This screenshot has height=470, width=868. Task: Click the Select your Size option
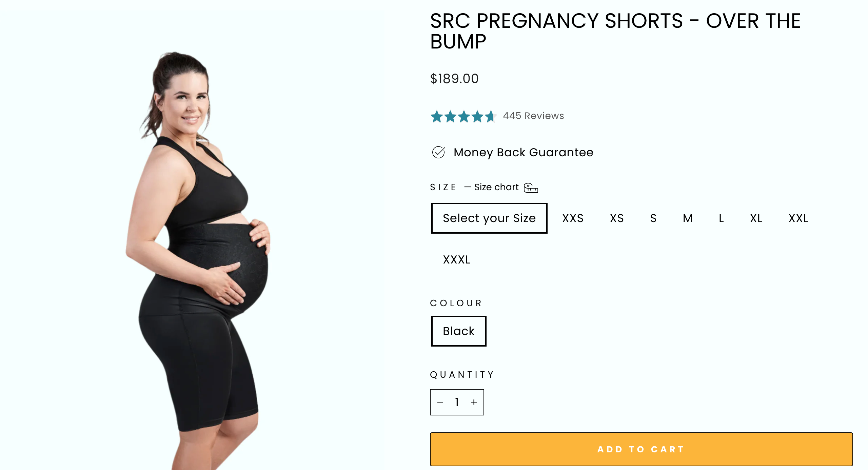[489, 218]
